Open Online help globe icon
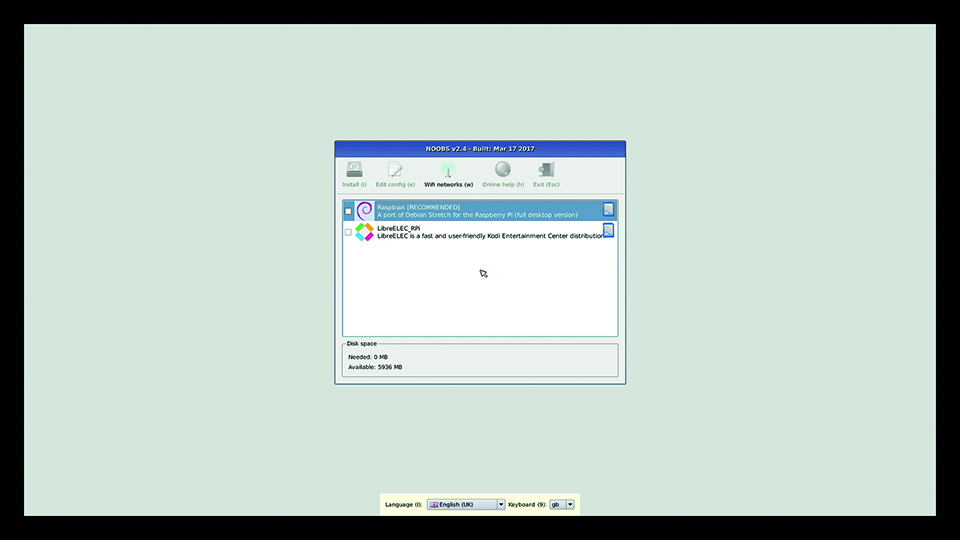This screenshot has width=960, height=540. (503, 169)
